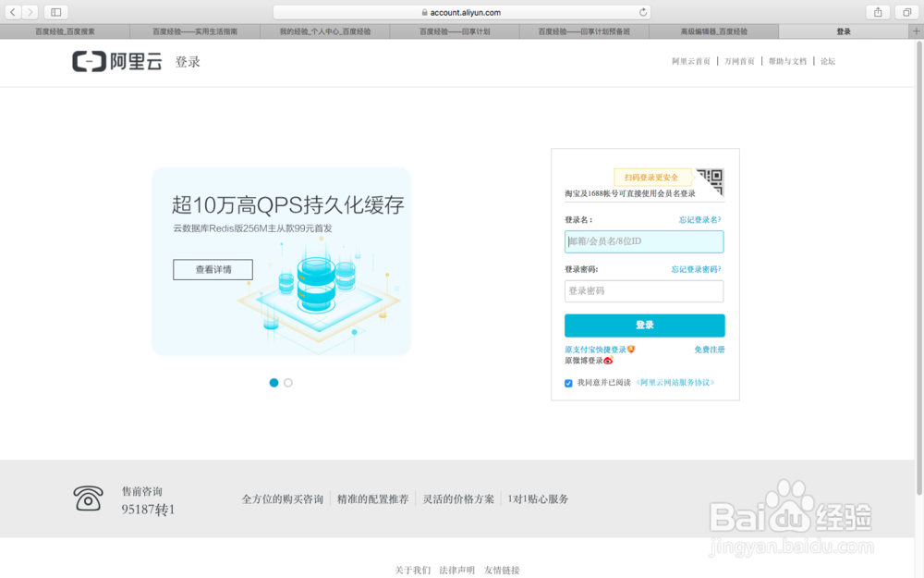Click the account.aliyun.com address bar
This screenshot has width=924, height=578.
(x=461, y=12)
